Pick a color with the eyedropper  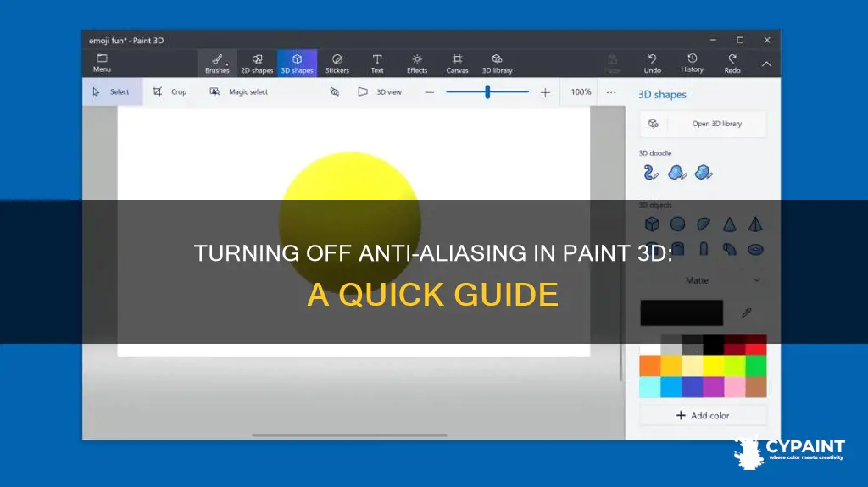[747, 313]
